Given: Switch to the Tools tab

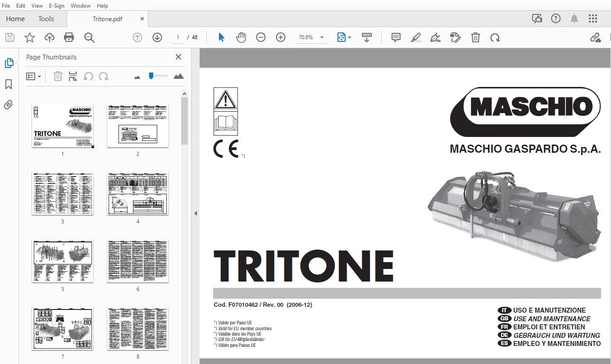Looking at the screenshot, I should click(x=46, y=18).
